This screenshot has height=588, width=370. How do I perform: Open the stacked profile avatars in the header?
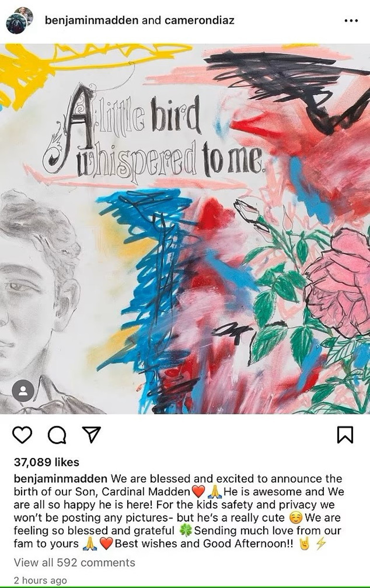20,21
